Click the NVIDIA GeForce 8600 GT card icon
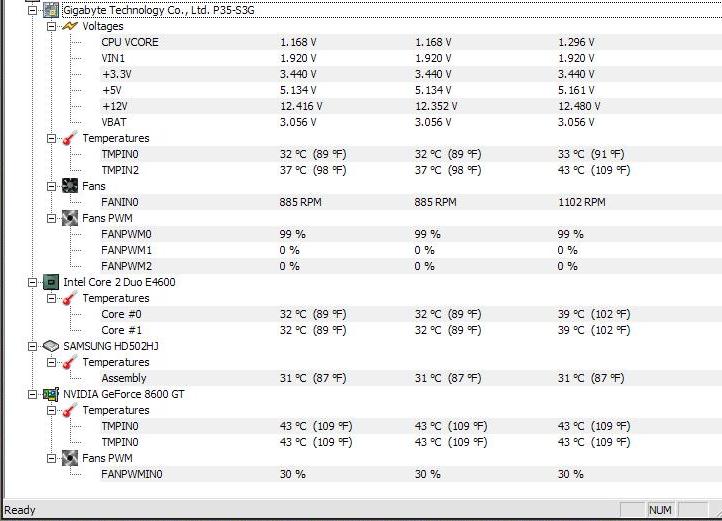The width and height of the screenshot is (722, 521). [51, 394]
